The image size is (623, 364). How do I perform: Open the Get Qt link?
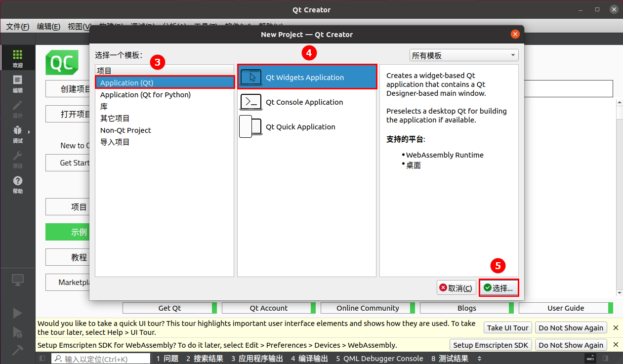pyautogui.click(x=169, y=308)
